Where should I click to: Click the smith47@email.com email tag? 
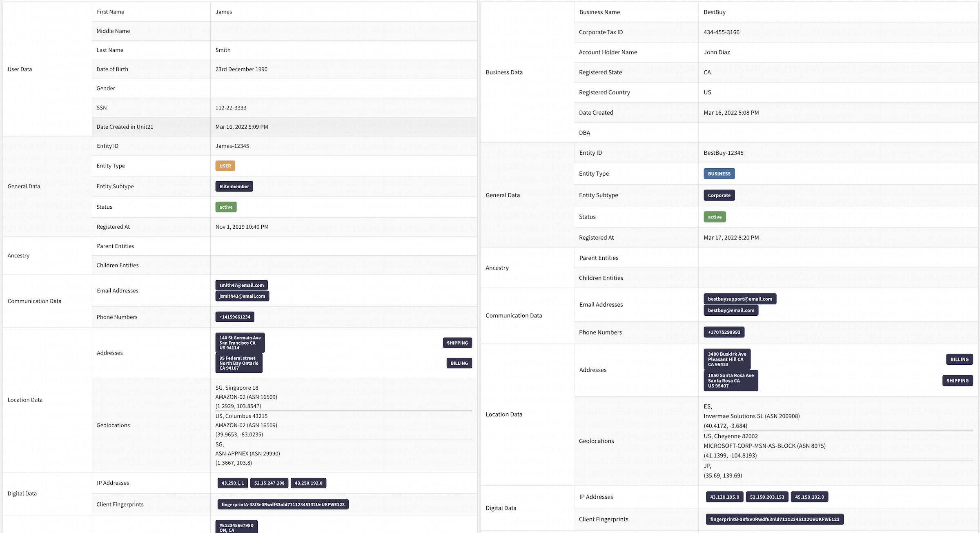pyautogui.click(x=241, y=285)
